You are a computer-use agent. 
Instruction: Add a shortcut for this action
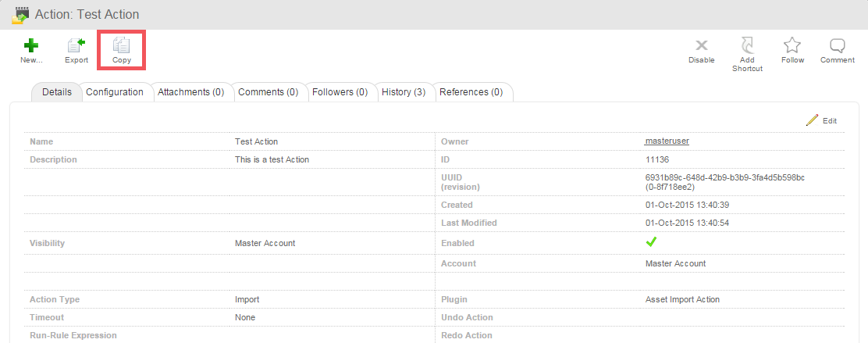coord(746,47)
